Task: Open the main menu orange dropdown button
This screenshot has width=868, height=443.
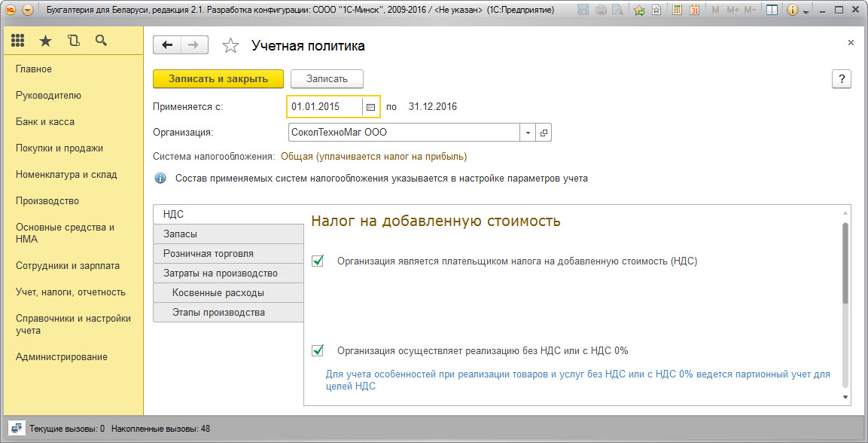Action: [28, 11]
